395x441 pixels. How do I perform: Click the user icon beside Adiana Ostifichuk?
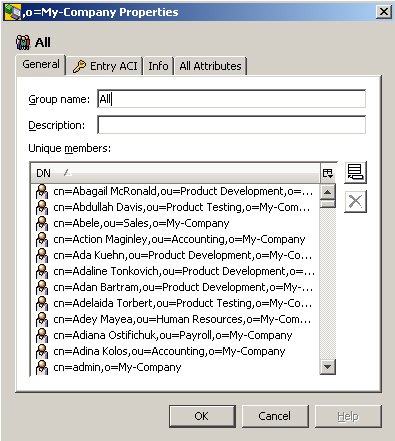42,335
